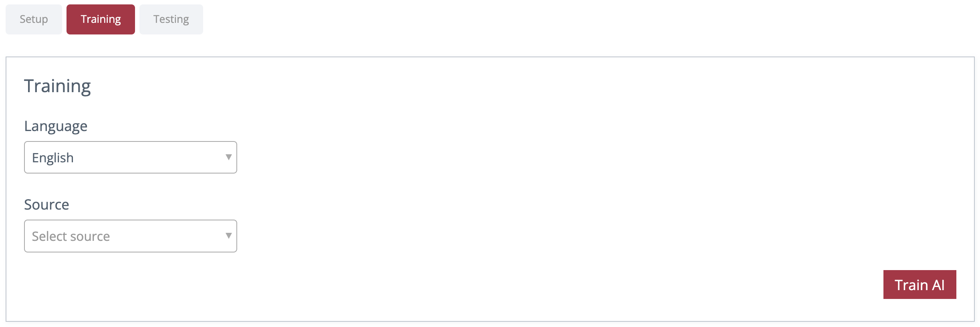980x327 pixels.
Task: Jump ahead to the Testing step
Action: [x=171, y=19]
